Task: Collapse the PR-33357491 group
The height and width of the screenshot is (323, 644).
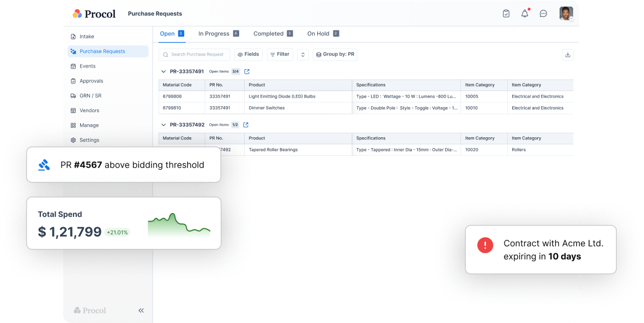Action: [x=163, y=71]
